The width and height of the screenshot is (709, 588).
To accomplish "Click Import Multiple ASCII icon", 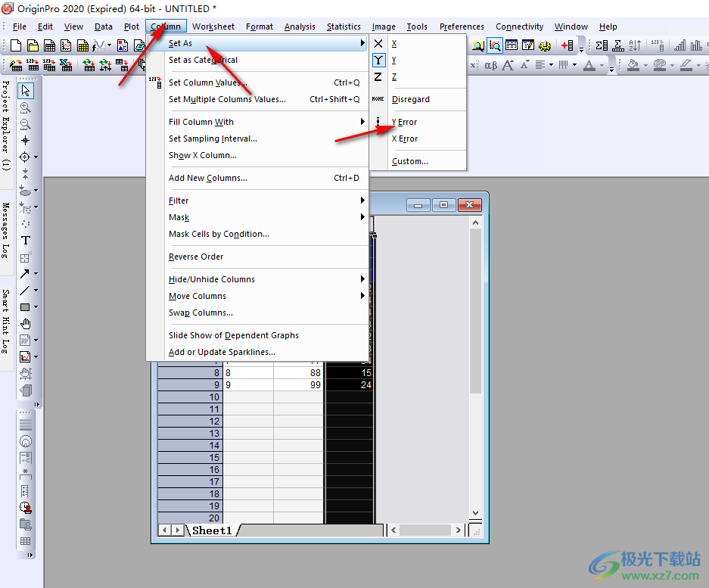I will point(49,66).
